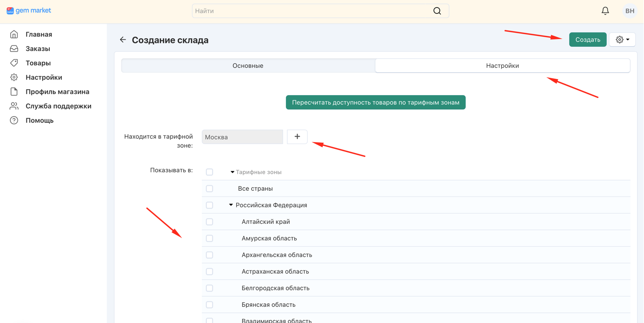
Task: Click the sidebar Настройки gear icon
Action: pos(14,77)
